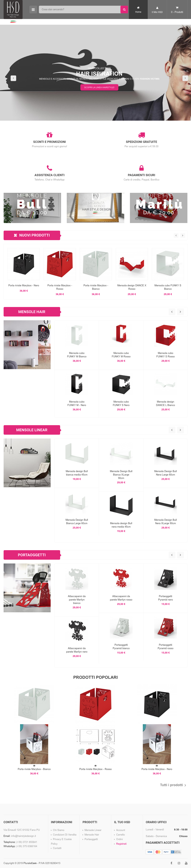Click previous arrow in the Portaoggetti carousel
Image resolution: width=191 pixels, height=868 pixels.
tap(172, 555)
